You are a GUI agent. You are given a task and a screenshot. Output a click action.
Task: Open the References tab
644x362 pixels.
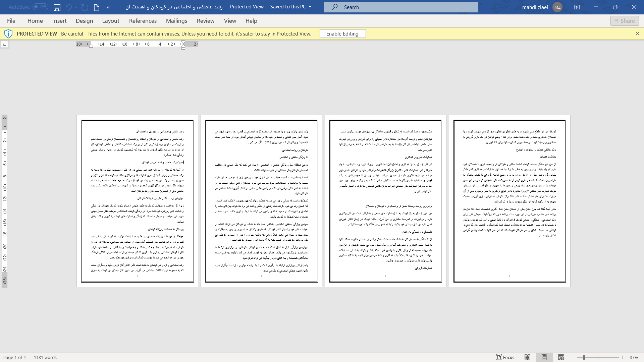pyautogui.click(x=143, y=21)
